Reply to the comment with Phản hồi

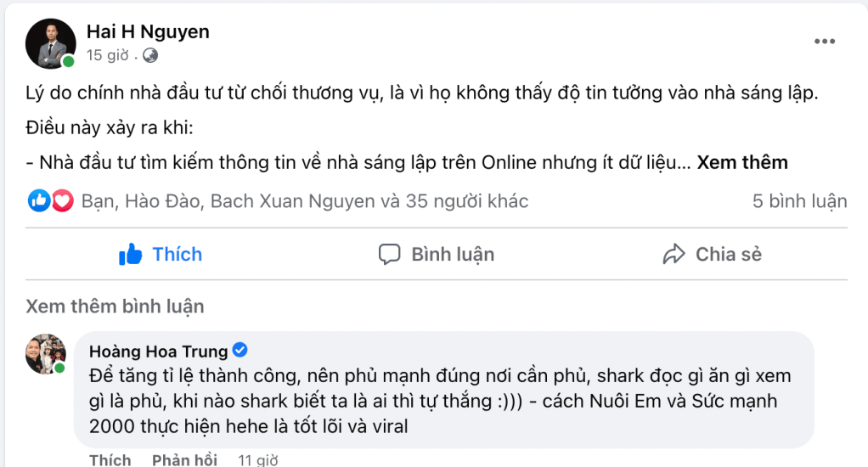pyautogui.click(x=184, y=460)
